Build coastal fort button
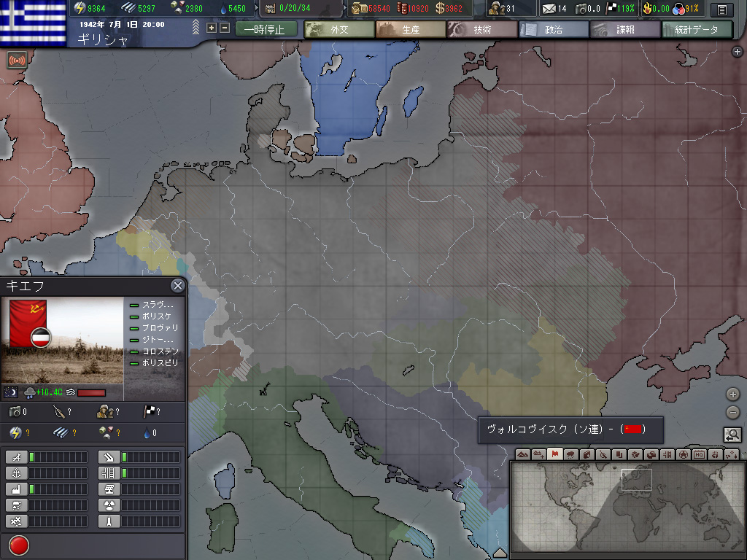 pos(16,521)
